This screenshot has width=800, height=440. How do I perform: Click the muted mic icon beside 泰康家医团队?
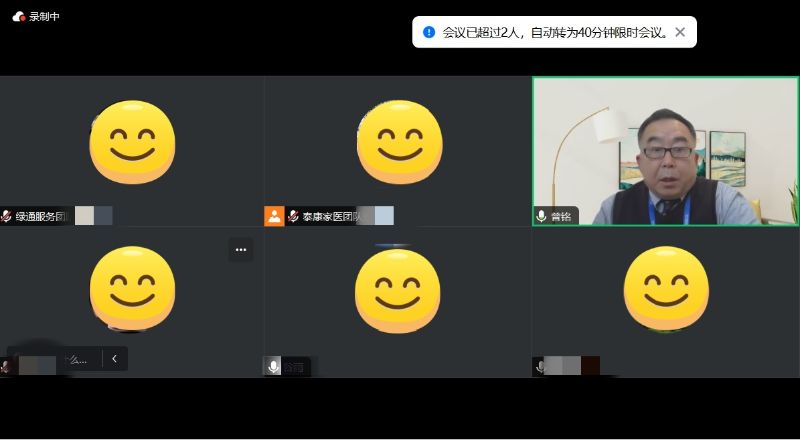pyautogui.click(x=293, y=216)
